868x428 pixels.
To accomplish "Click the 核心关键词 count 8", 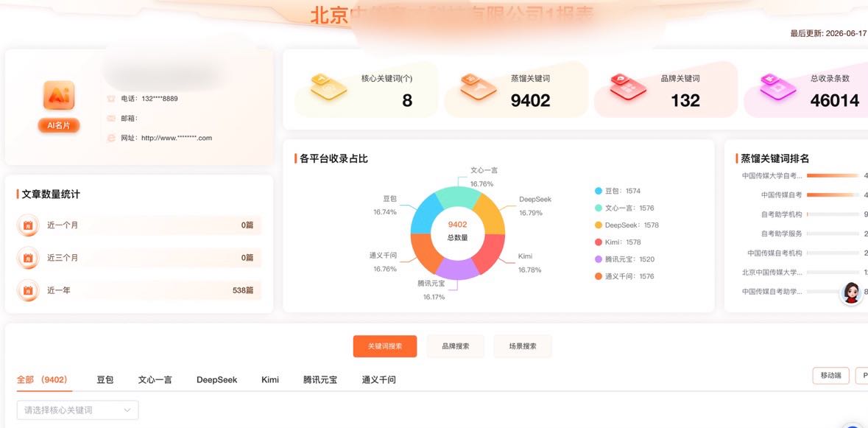I will [407, 100].
